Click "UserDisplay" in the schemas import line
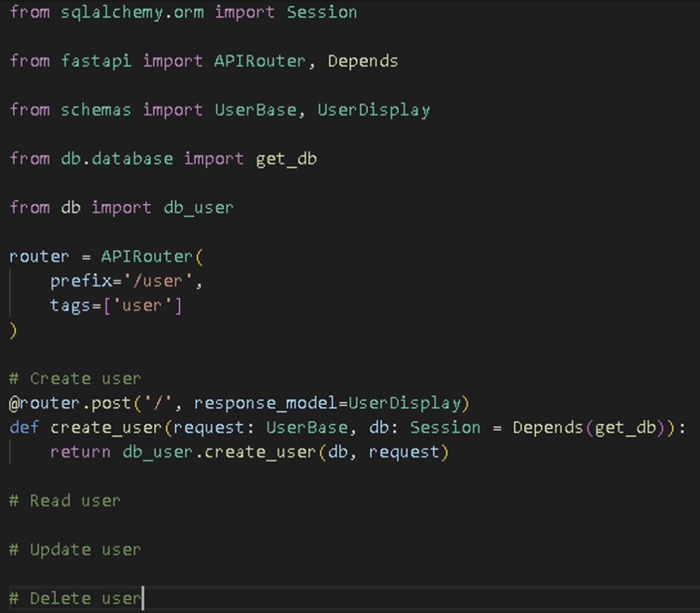The image size is (700, 613). tap(373, 110)
